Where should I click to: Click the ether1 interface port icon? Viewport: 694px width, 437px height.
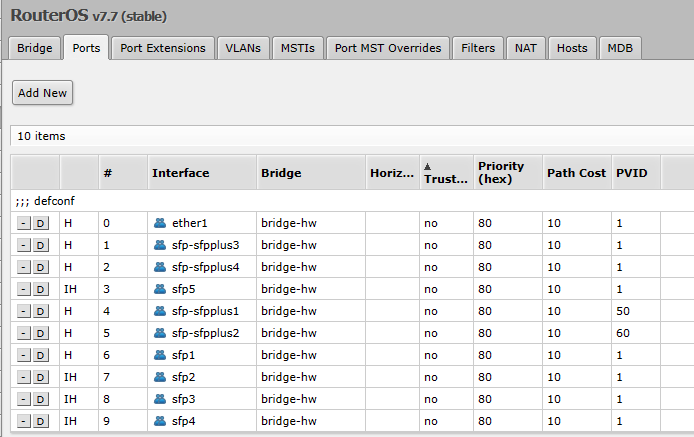(x=160, y=223)
